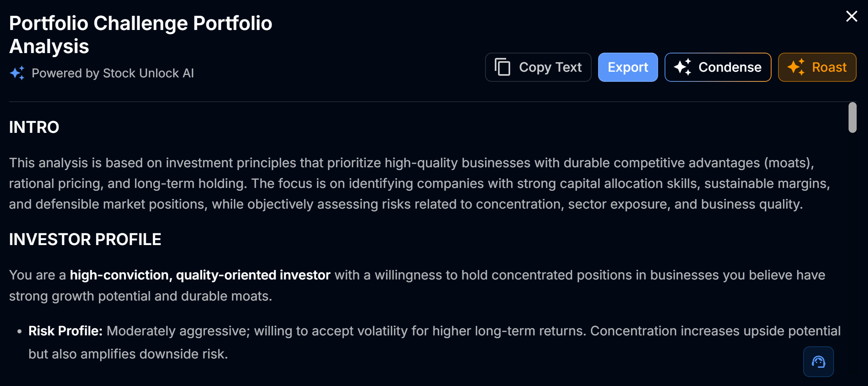Click the word "(moats)" in the intro
The width and height of the screenshot is (868, 386).
pyautogui.click(x=789, y=163)
